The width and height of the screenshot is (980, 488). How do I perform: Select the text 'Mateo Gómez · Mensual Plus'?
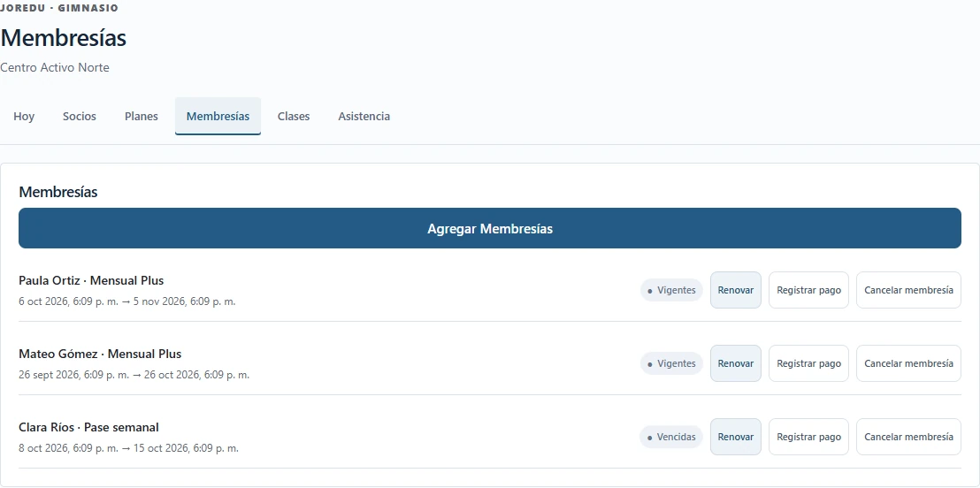coord(100,355)
